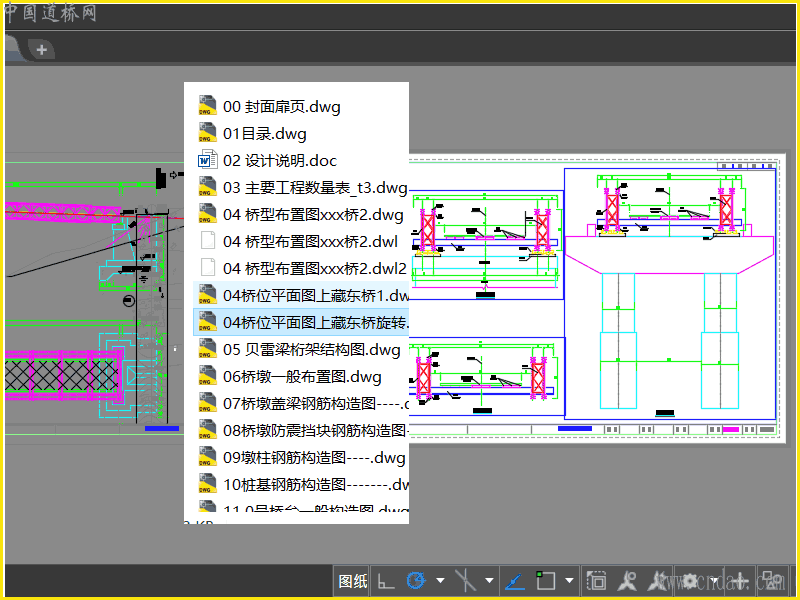Image resolution: width=800 pixels, height=600 pixels.
Task: Open a new drawing tab with plus
Action: click(x=41, y=48)
